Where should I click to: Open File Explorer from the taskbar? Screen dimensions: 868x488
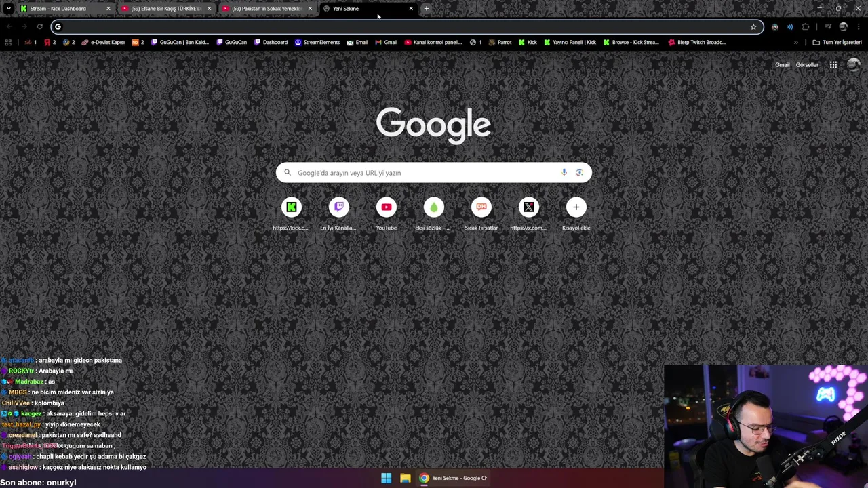click(405, 478)
